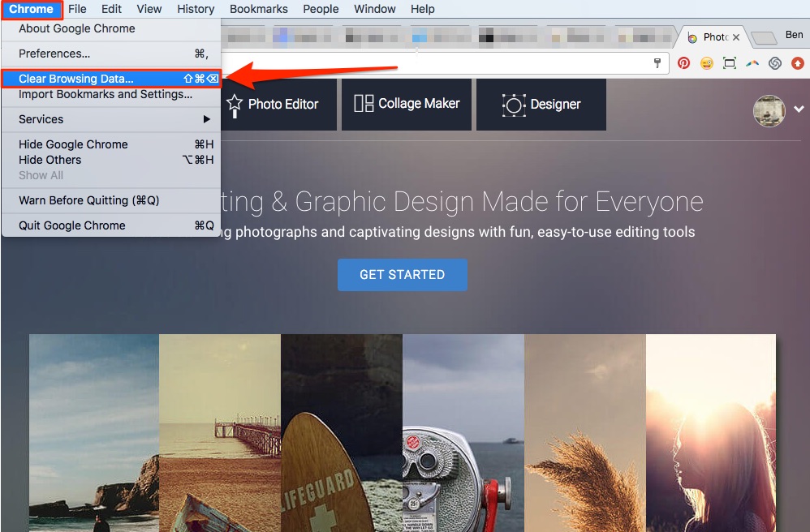Click the red upward arrow extension icon

pos(798,63)
